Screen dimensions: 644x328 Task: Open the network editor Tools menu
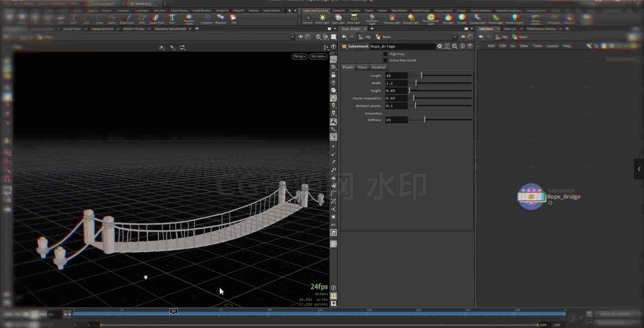tap(537, 46)
